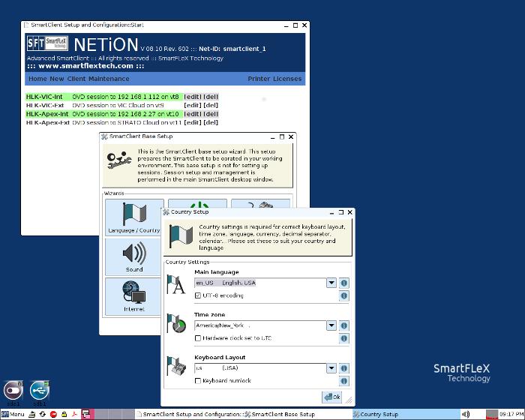Click the America/New_York time zone field
Screen dimensions: 525x420
260,325
